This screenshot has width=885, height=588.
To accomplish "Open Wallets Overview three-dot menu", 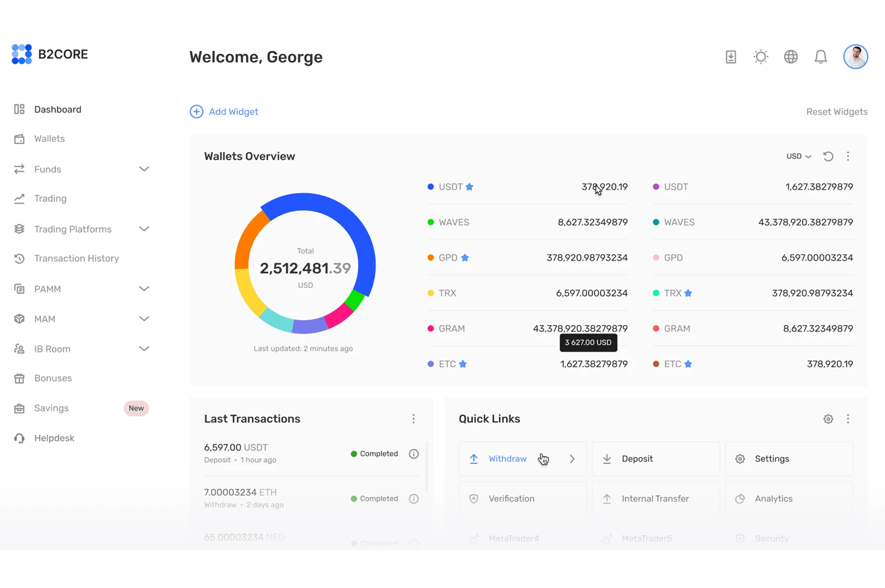I will pyautogui.click(x=848, y=156).
